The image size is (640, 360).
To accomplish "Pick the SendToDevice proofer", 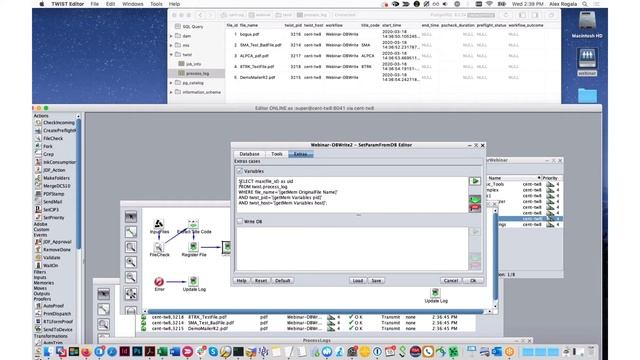I will [x=54, y=329].
